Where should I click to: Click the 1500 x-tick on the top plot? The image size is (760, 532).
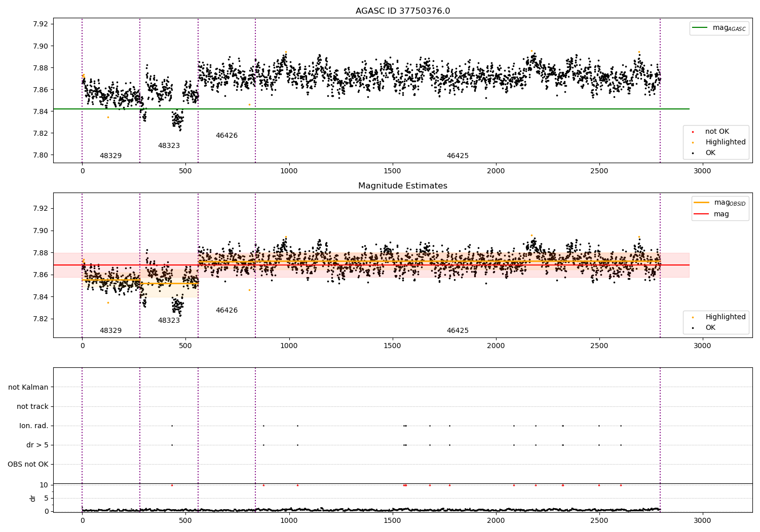[x=392, y=171]
